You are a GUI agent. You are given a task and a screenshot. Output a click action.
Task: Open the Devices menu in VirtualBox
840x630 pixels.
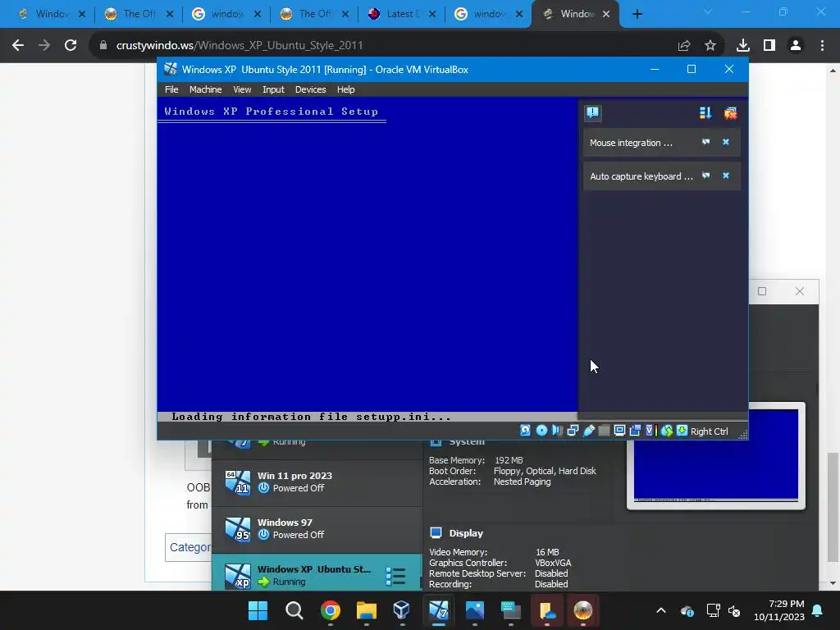point(310,89)
